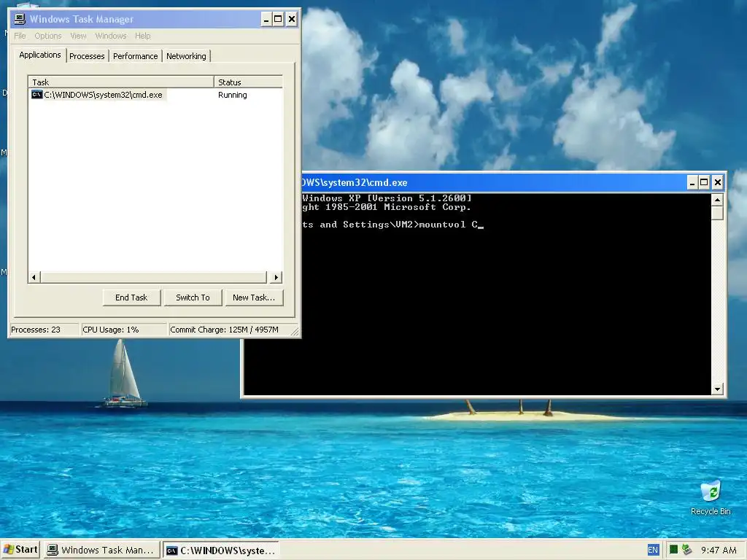Click the mountvol command line in cmd
The height and width of the screenshot is (560, 747).
tap(393, 225)
